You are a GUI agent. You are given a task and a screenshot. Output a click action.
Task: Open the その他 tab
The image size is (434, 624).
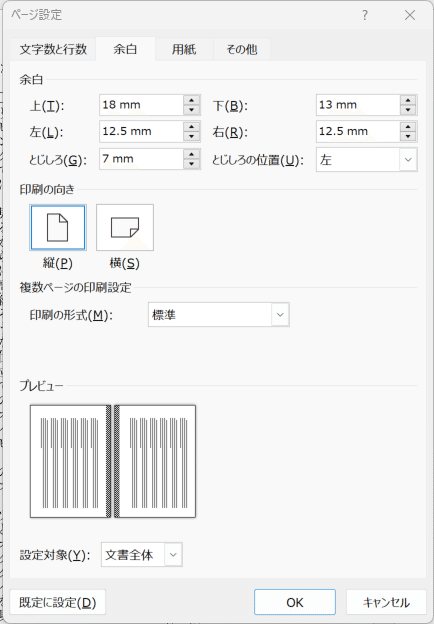241,49
